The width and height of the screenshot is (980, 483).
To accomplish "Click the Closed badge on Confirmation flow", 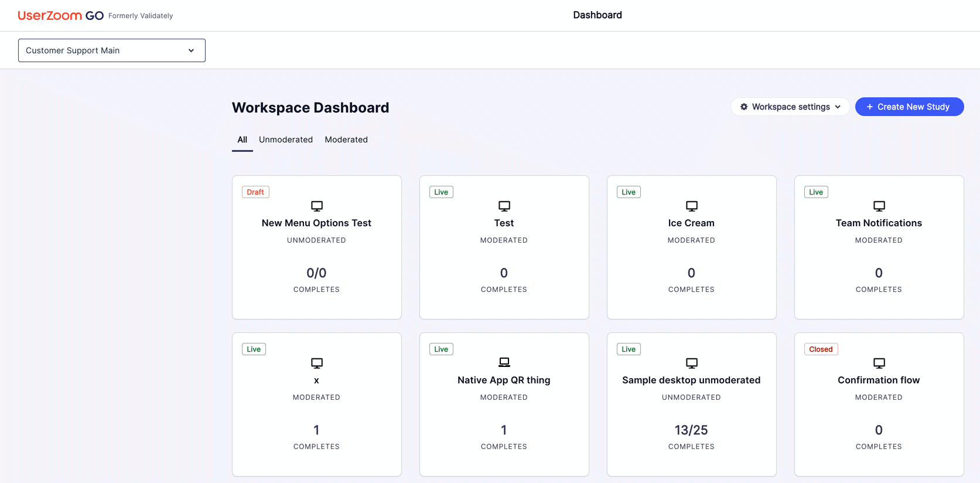I will [821, 349].
